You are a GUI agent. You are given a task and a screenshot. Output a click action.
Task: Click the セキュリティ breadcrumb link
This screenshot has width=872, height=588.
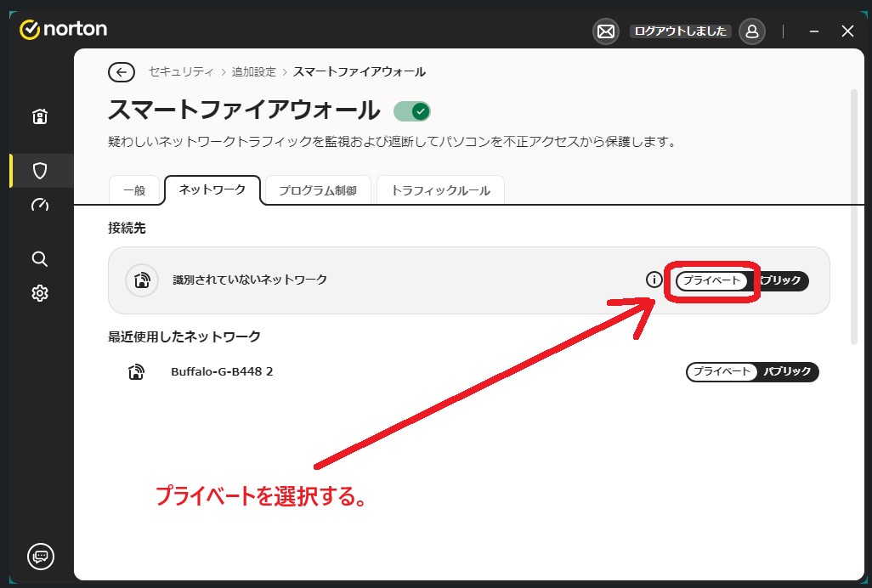pos(181,72)
